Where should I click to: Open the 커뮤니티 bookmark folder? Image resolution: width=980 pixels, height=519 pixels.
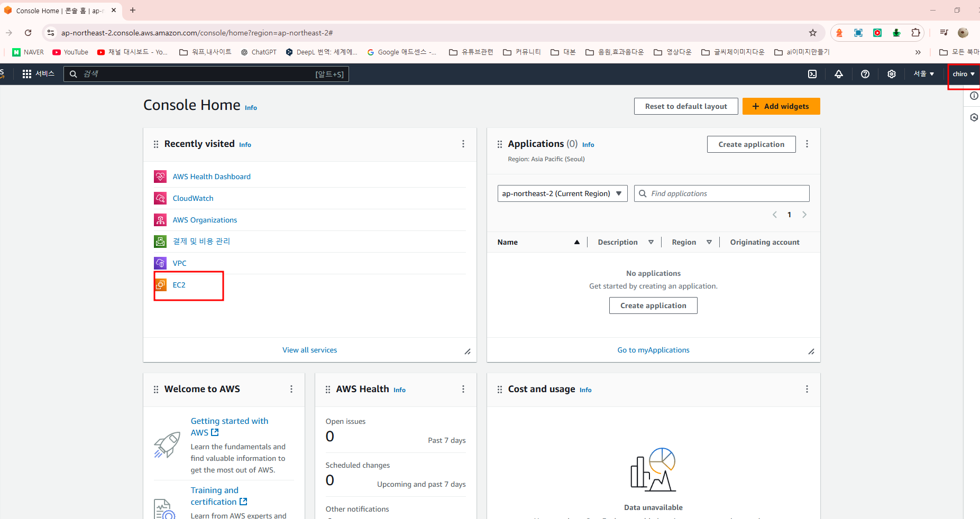[522, 52]
